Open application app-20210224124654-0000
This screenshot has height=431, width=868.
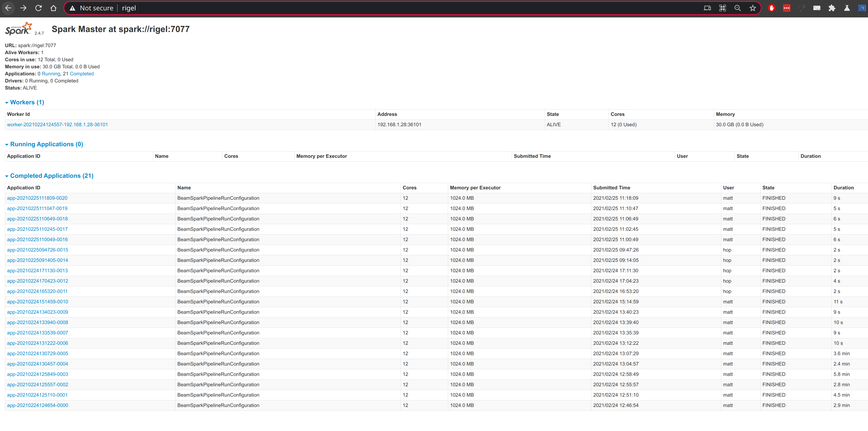[x=37, y=405]
